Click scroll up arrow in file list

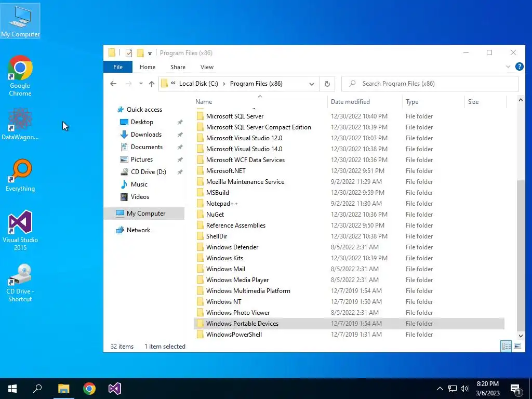[x=521, y=100]
